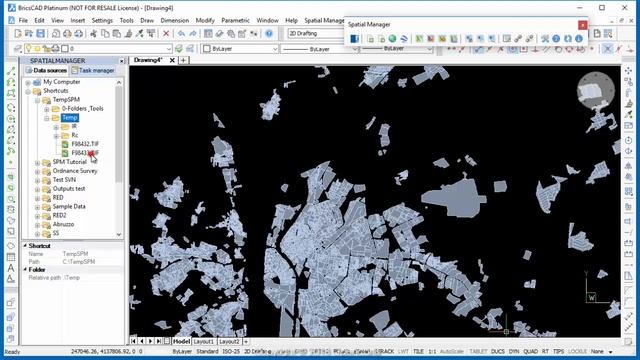Expand the My Computer node

[28, 82]
